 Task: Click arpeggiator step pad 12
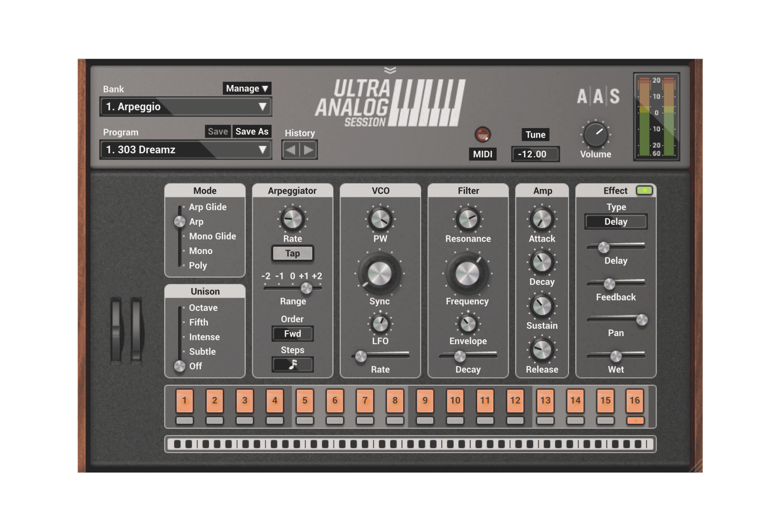pyautogui.click(x=515, y=401)
